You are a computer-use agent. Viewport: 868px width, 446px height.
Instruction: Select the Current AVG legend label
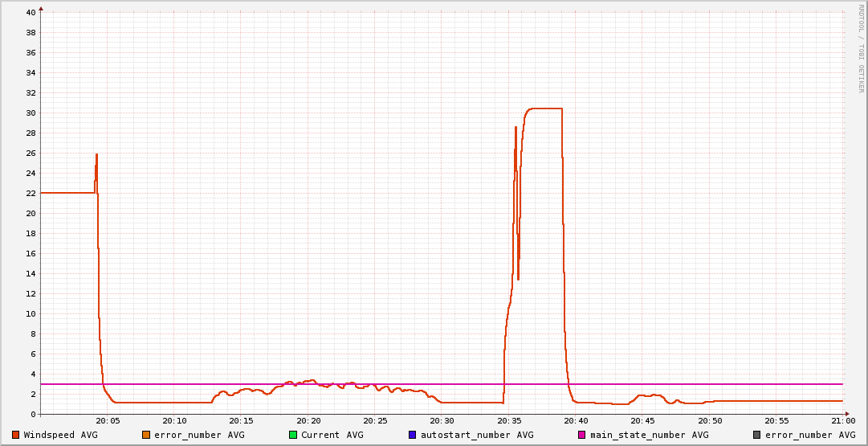332,435
